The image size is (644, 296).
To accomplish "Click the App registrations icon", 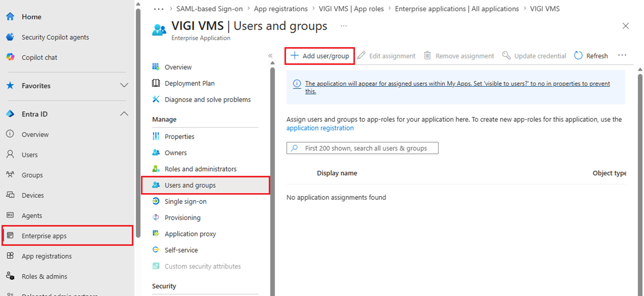I will [x=10, y=255].
